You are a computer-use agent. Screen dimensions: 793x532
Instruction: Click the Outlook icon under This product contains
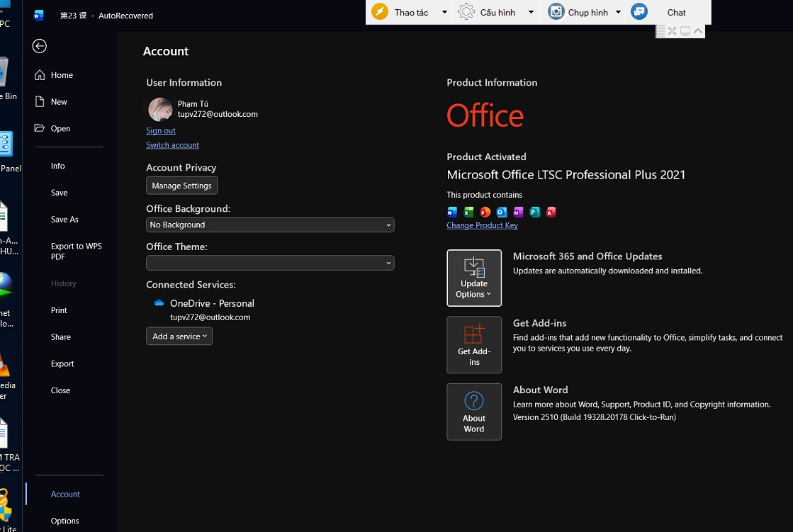pos(502,212)
